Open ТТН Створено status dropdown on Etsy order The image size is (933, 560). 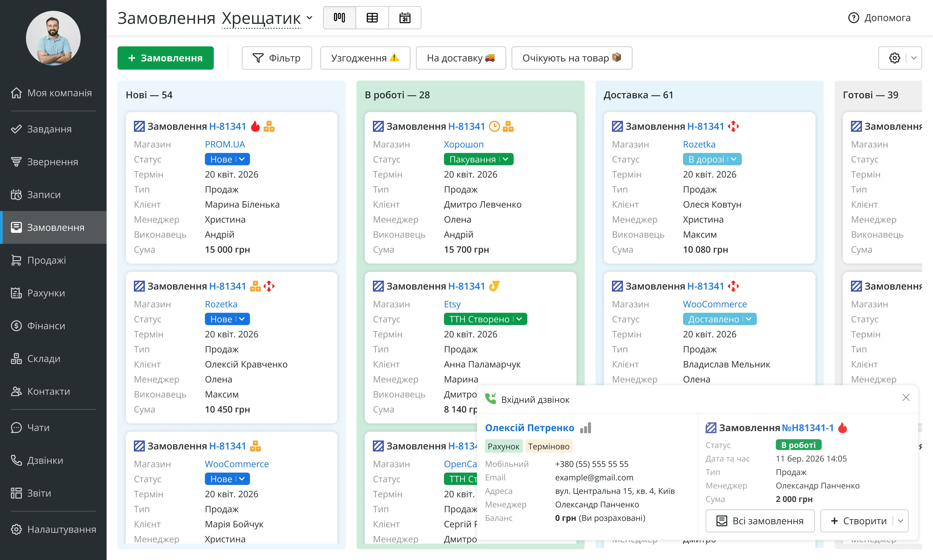click(x=485, y=319)
